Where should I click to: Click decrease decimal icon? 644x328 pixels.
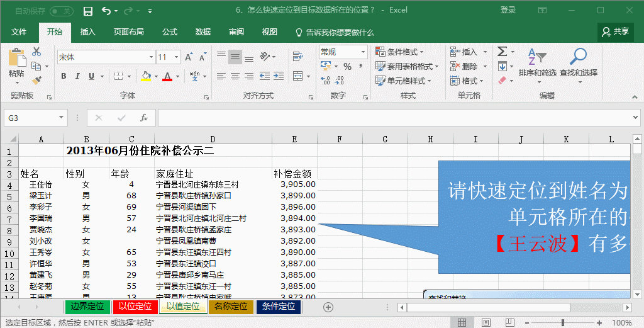click(x=340, y=81)
